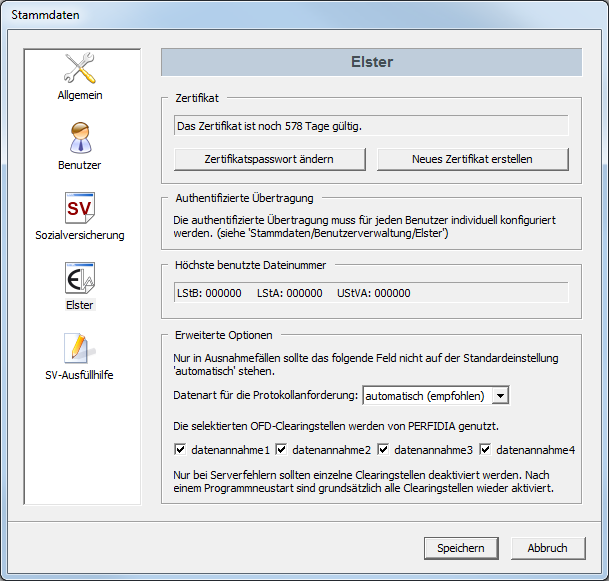
Task: Click the OFD-Clearingstellen PERFIDIA sentence
Action: [x=336, y=426]
